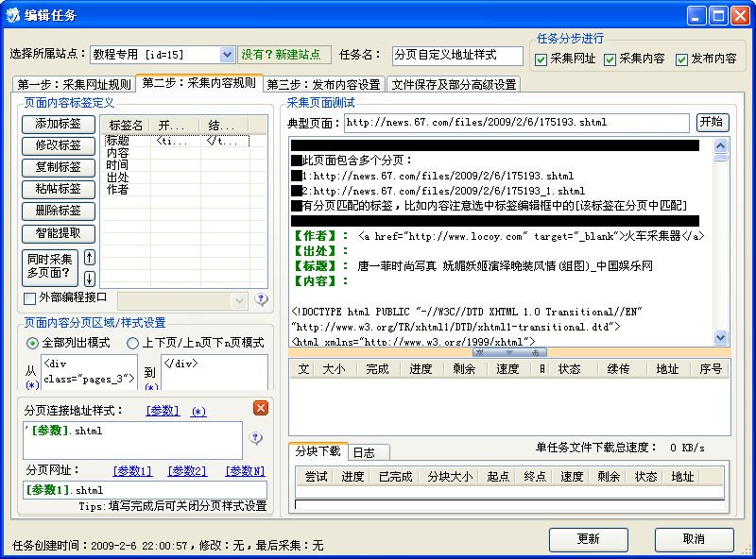Image resolution: width=756 pixels, height=559 pixels.
Task: Select 全部列出模式 radio button
Action: pyautogui.click(x=32, y=343)
